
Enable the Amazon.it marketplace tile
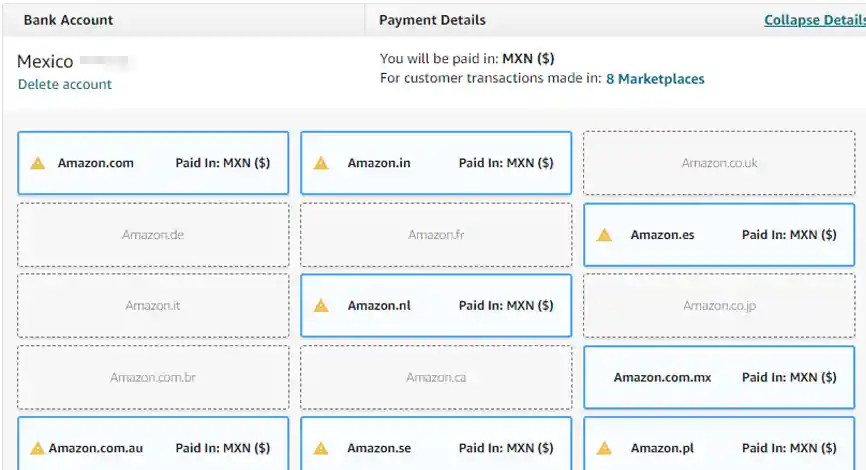click(x=153, y=306)
